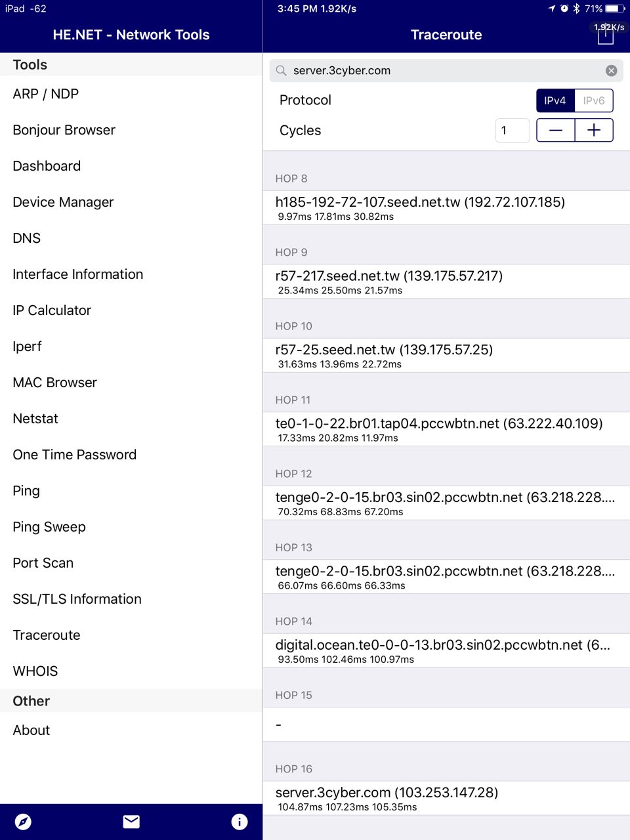Open the mail envelope icon

click(x=131, y=822)
